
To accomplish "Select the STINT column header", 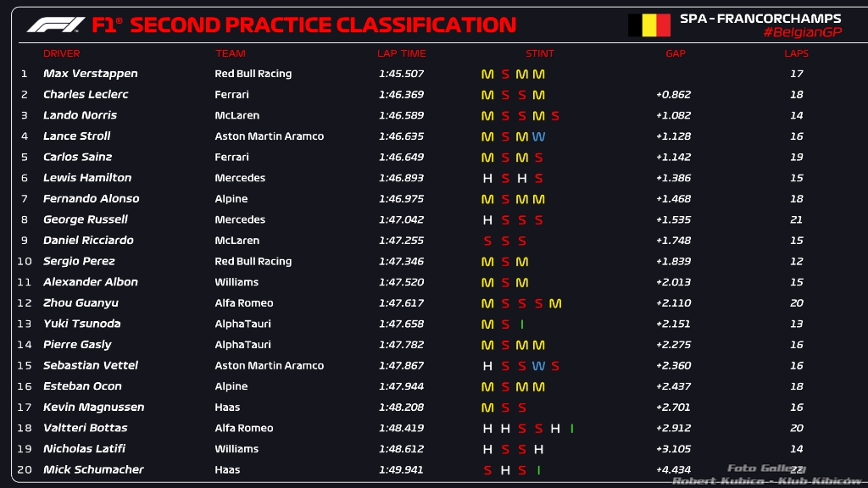I will pyautogui.click(x=539, y=53).
